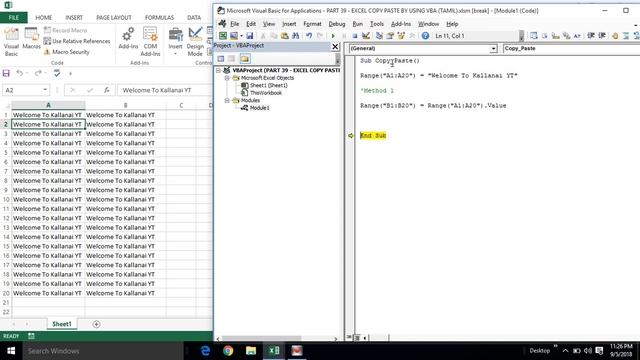Click the Copy_Paste procedure combo box

pos(571,49)
